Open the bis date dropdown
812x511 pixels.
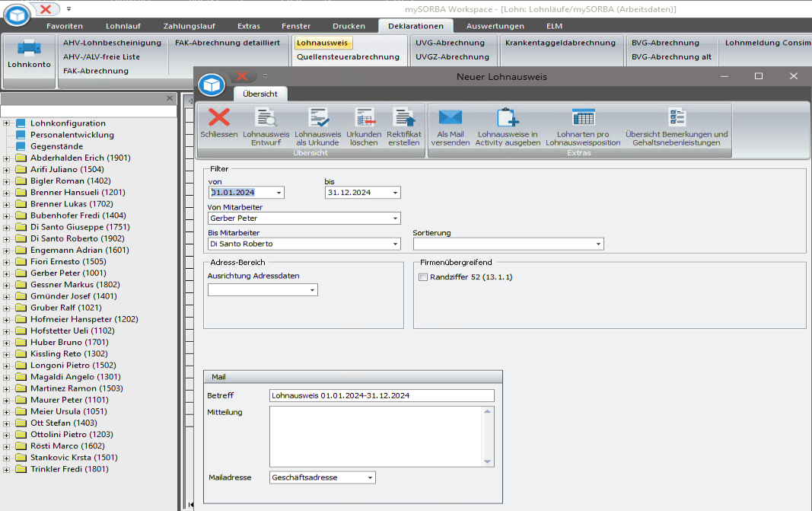395,193
